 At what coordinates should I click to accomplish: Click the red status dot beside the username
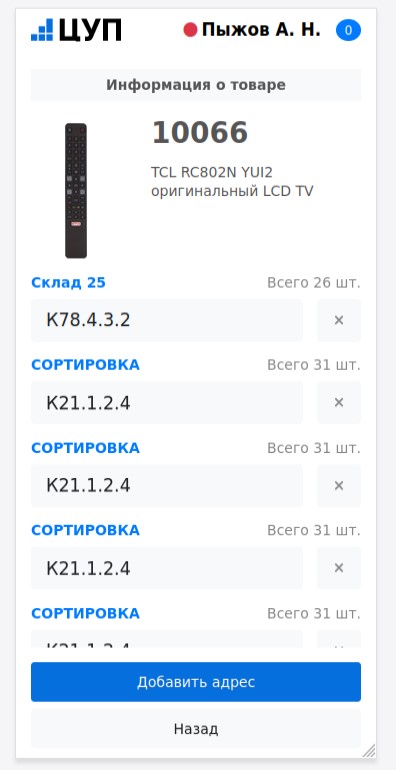click(190, 30)
